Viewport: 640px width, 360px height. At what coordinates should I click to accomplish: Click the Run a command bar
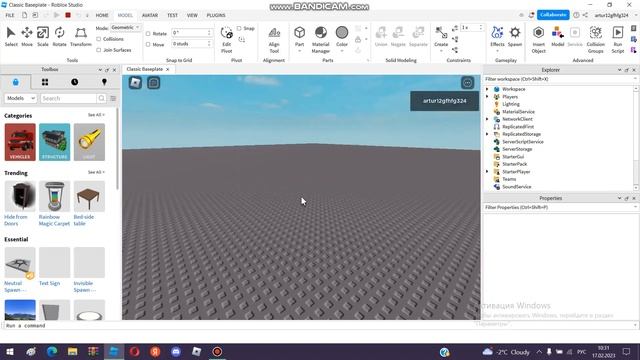(x=318, y=325)
